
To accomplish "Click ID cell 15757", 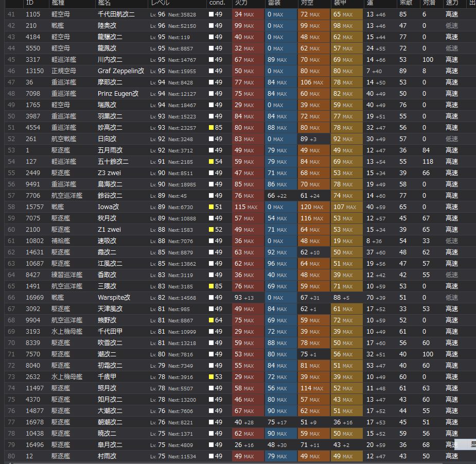I will (x=34, y=207).
